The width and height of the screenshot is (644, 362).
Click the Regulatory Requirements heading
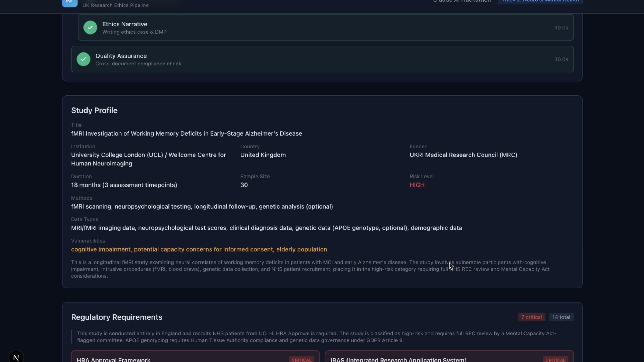pyautogui.click(x=117, y=317)
